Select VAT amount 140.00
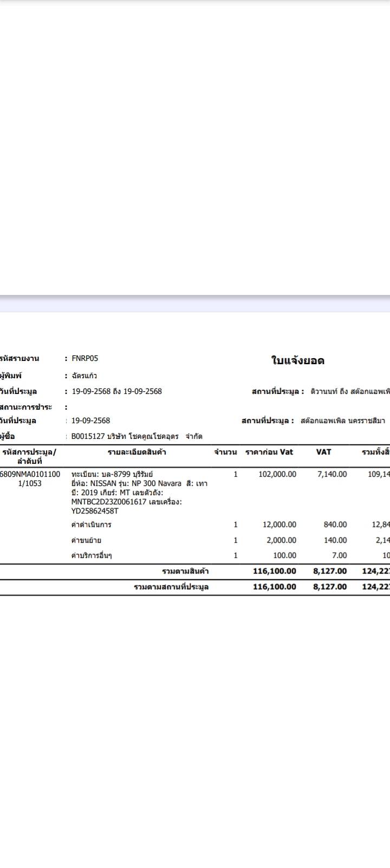This screenshot has height=868, width=390. tap(335, 540)
